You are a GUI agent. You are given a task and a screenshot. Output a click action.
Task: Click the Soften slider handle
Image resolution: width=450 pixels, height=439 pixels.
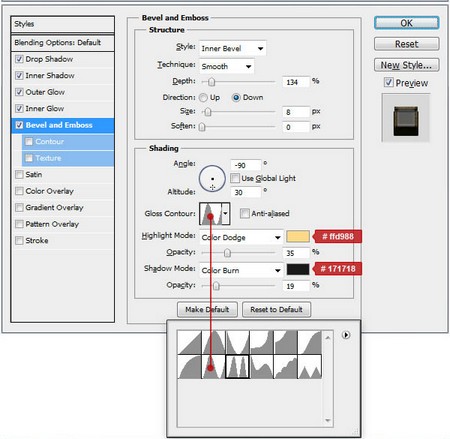click(x=202, y=127)
